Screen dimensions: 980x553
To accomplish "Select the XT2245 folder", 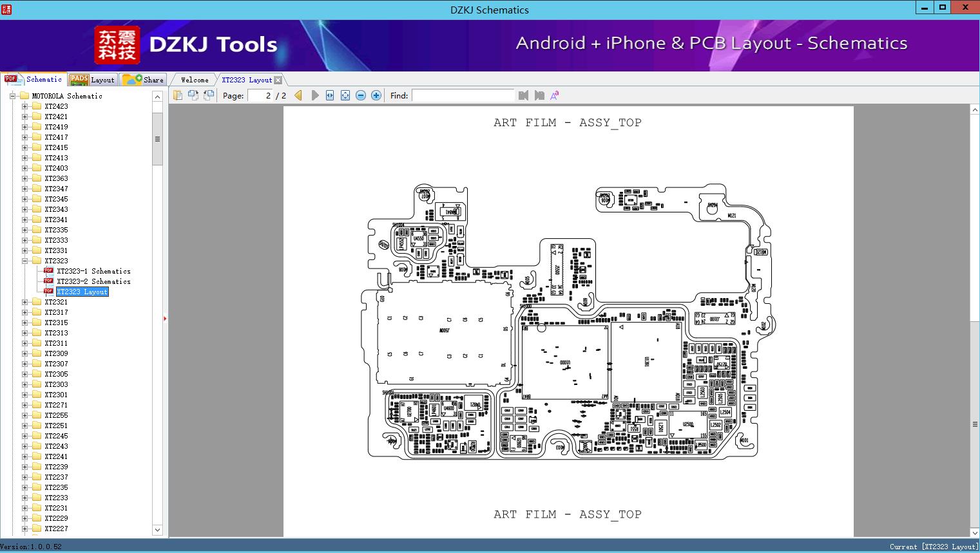I will pyautogui.click(x=56, y=436).
